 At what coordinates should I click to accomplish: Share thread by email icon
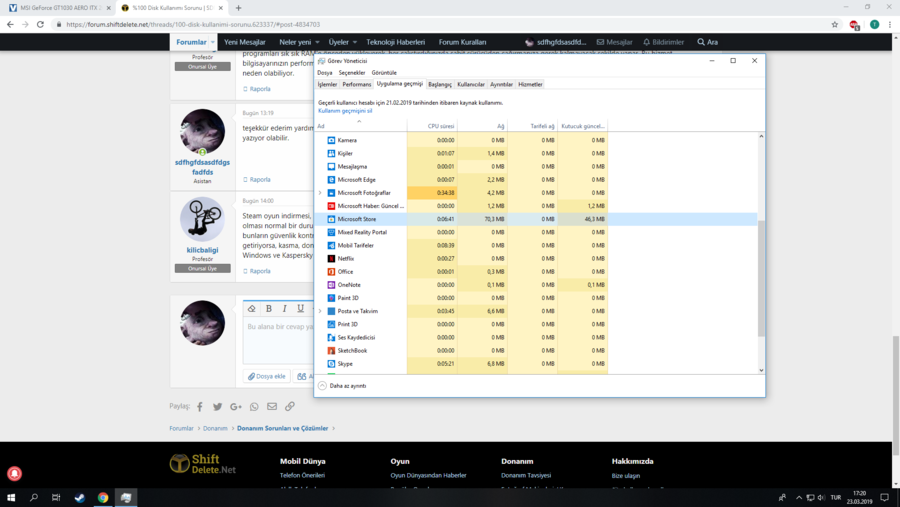tap(272, 407)
